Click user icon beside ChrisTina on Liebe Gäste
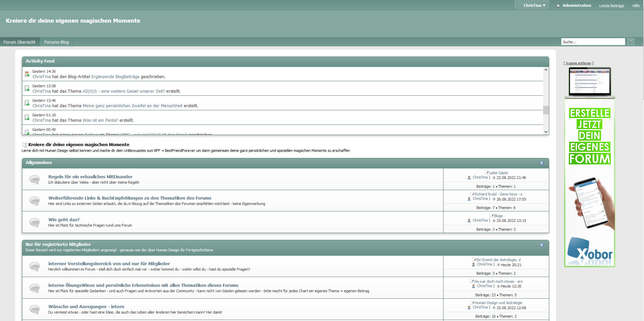This screenshot has height=321, width=644. 469,178
